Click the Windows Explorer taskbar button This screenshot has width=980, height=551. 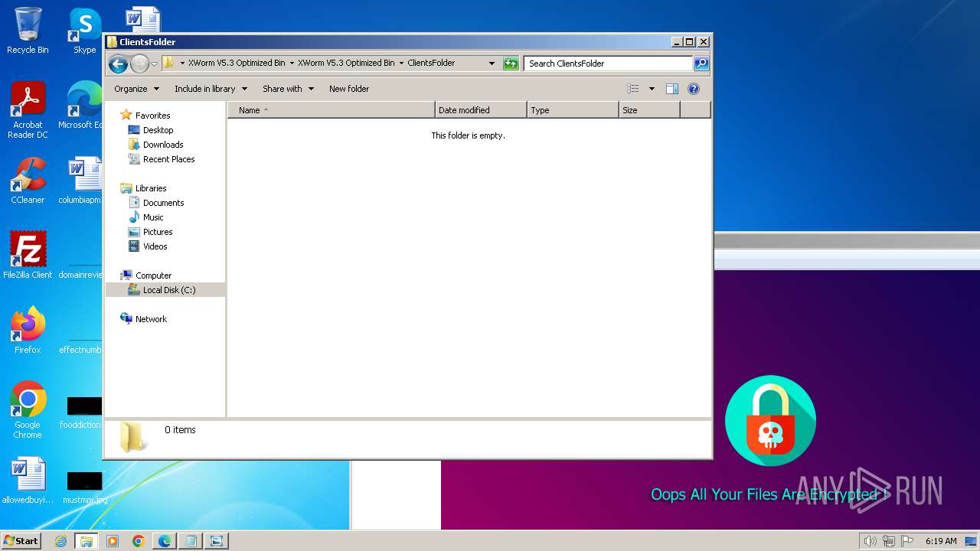click(x=87, y=541)
